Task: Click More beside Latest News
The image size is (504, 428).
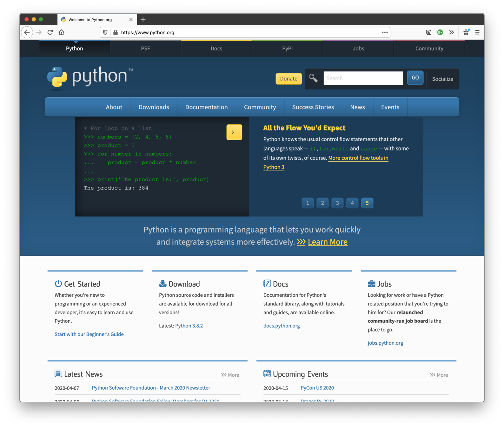Action: pos(230,375)
